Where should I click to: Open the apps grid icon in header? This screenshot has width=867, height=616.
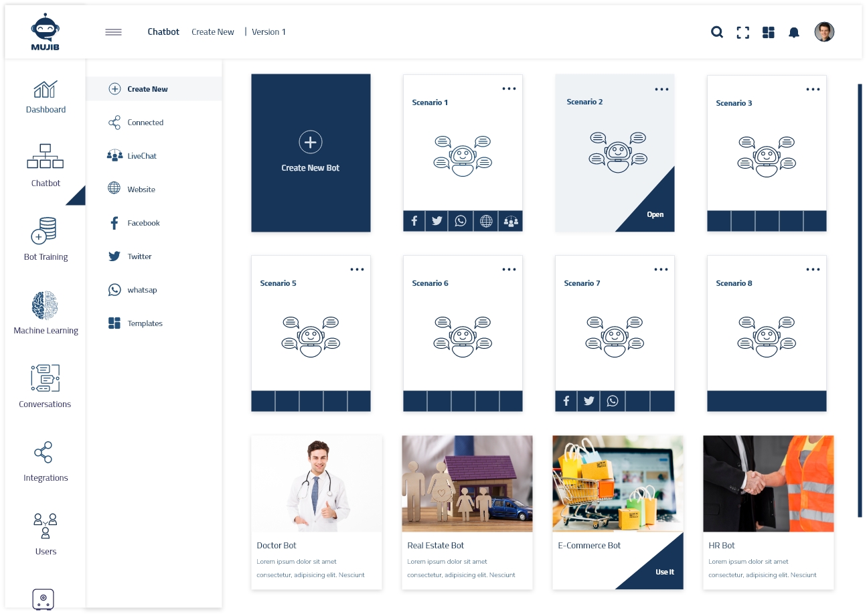[x=769, y=32]
